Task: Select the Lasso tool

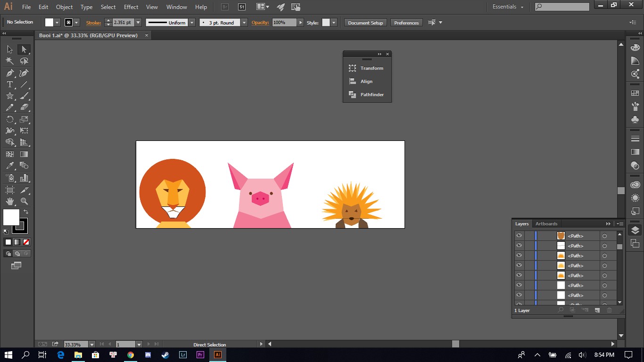Action: (x=24, y=61)
